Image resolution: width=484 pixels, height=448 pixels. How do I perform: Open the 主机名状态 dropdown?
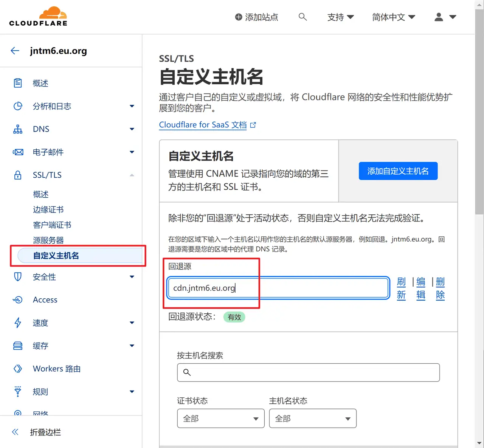[x=312, y=419]
